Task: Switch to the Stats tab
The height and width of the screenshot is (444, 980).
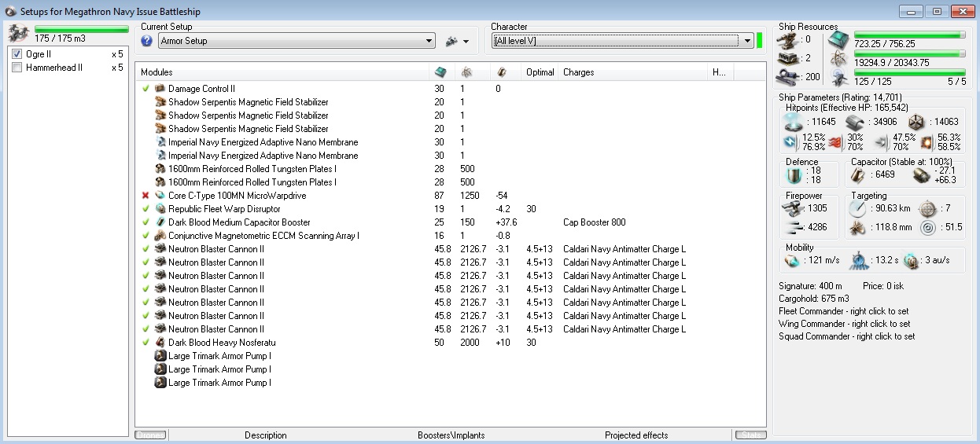Action: [750, 435]
